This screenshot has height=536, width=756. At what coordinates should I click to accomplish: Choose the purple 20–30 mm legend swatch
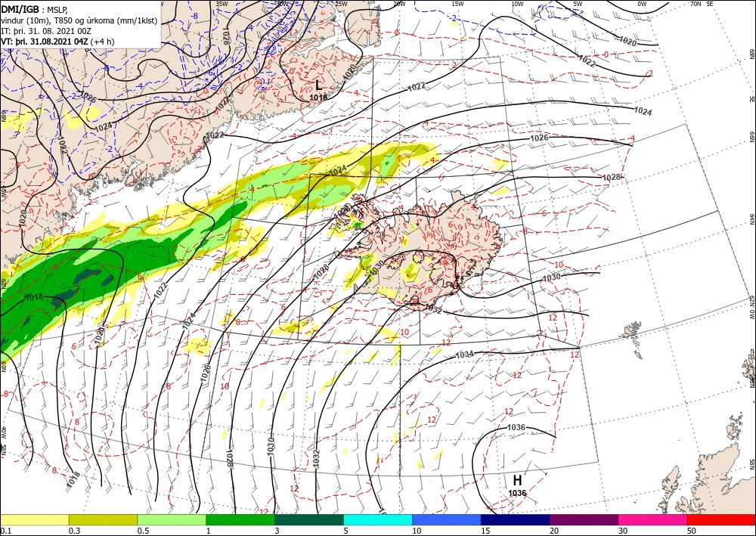[x=584, y=519]
